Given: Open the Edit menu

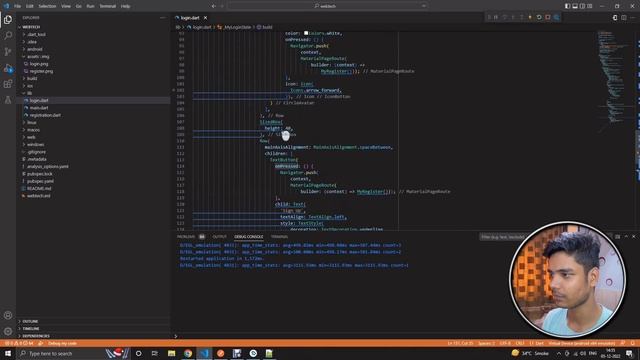Looking at the screenshot, I should pos(29,6).
